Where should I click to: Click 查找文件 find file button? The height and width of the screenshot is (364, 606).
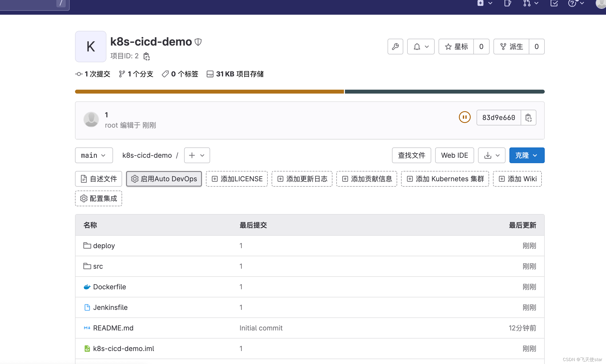point(411,155)
